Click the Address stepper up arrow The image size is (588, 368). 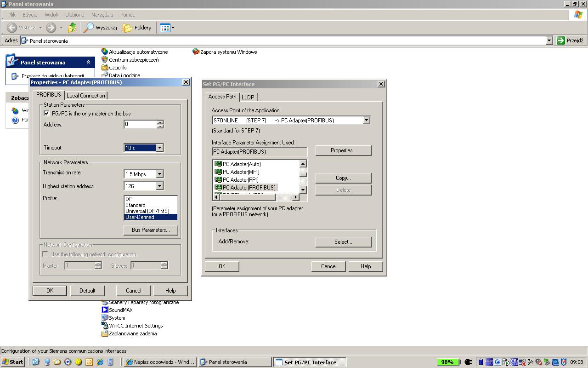point(160,122)
